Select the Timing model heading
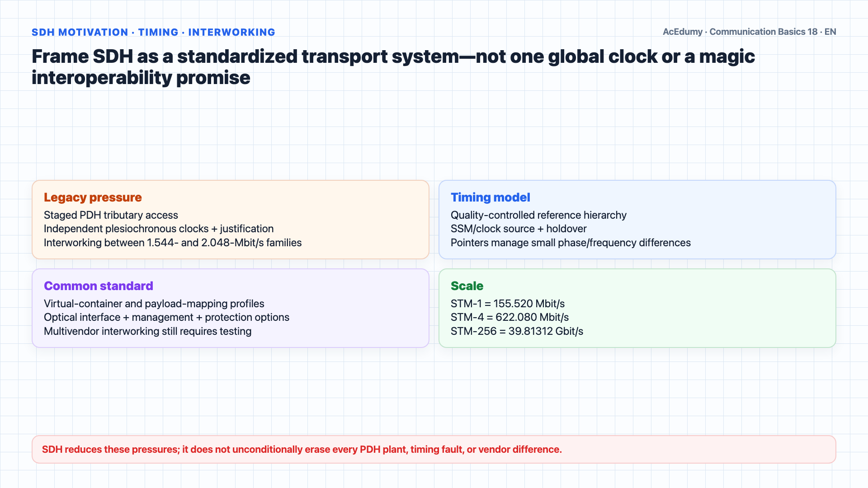Image resolution: width=868 pixels, height=488 pixels. tap(490, 197)
